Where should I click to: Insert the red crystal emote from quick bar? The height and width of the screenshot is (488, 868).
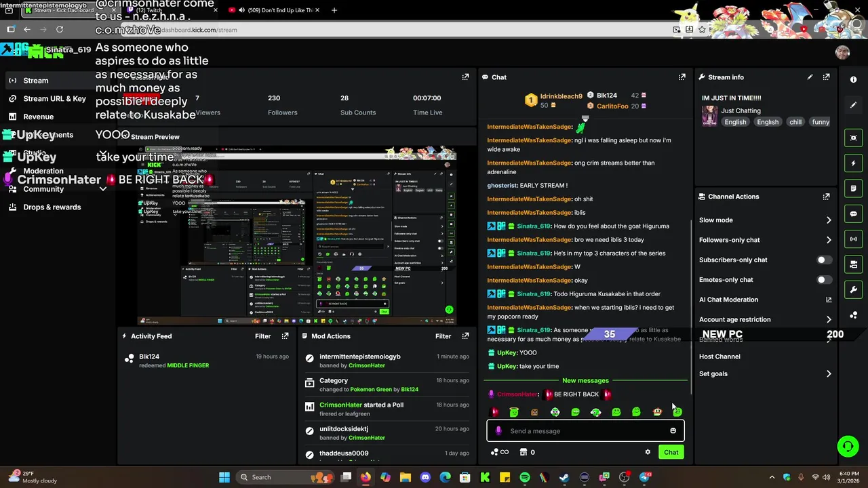(x=494, y=412)
